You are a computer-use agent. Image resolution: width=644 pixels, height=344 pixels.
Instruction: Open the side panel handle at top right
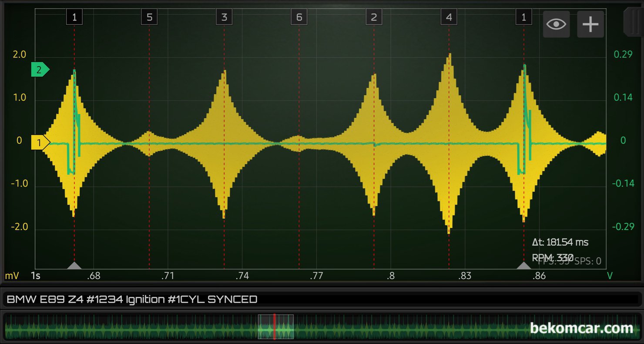coord(632,21)
